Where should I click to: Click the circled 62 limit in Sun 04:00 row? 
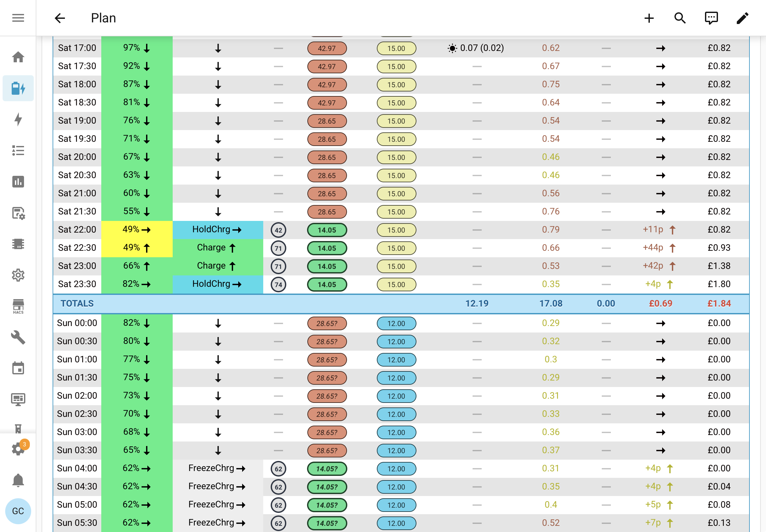(x=278, y=469)
